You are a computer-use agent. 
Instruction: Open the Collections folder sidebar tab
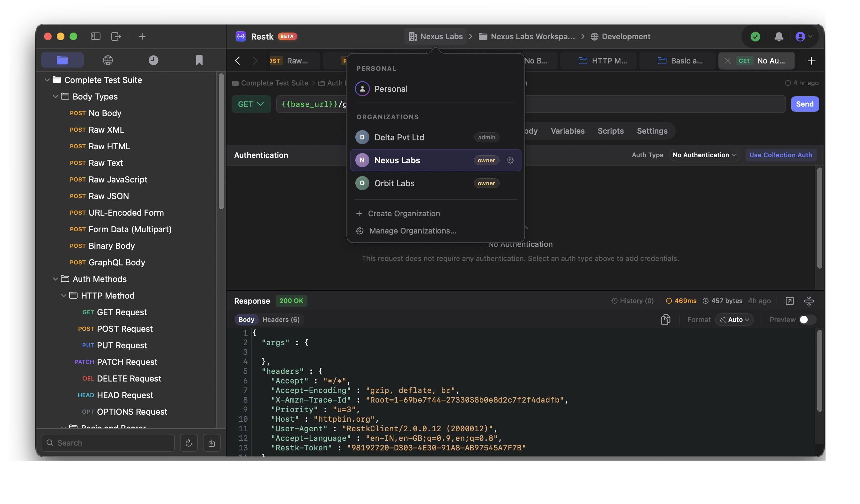(x=62, y=60)
